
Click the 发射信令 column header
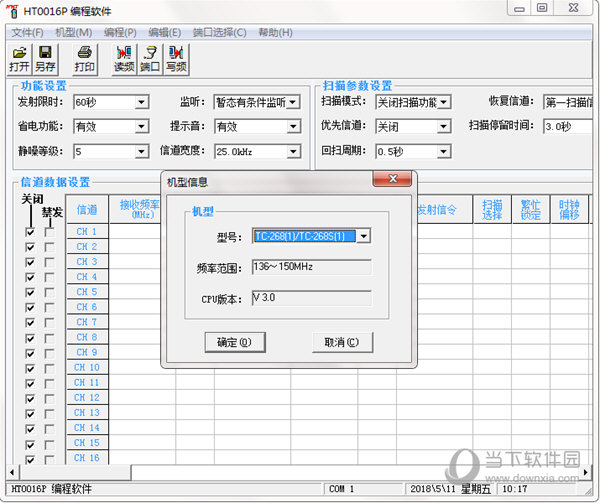point(444,209)
